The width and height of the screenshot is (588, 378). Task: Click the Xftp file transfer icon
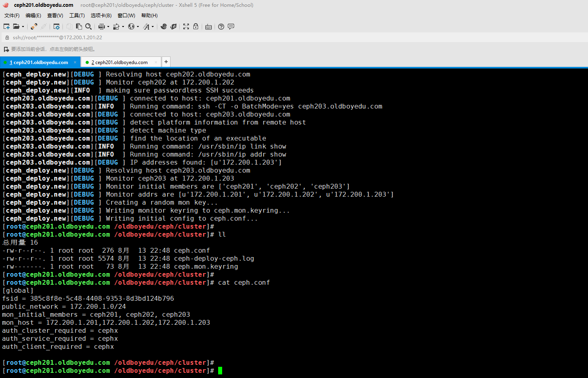click(173, 26)
